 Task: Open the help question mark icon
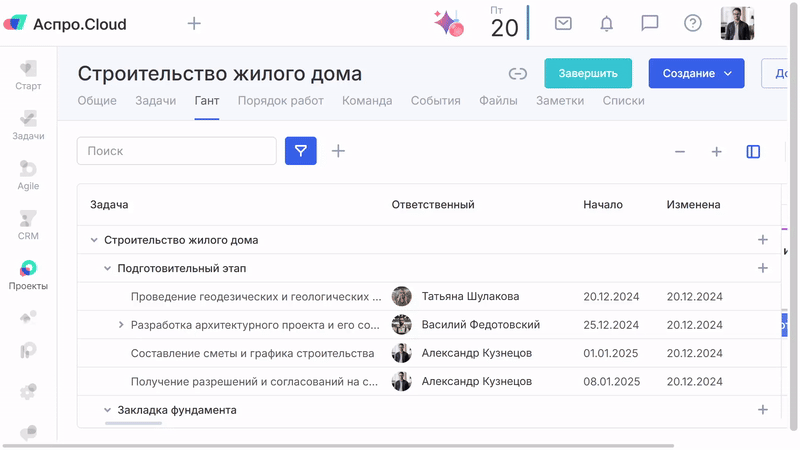pyautogui.click(x=692, y=23)
